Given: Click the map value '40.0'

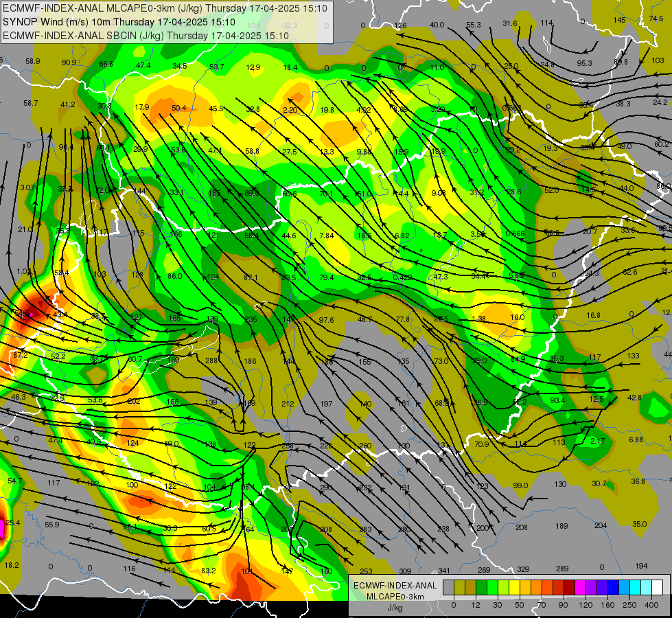Looking at the screenshot, I should coord(437,25).
